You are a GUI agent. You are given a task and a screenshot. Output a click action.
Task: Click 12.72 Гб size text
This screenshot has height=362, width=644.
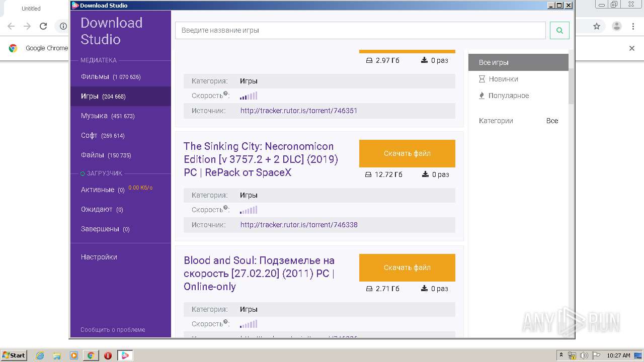pos(388,174)
